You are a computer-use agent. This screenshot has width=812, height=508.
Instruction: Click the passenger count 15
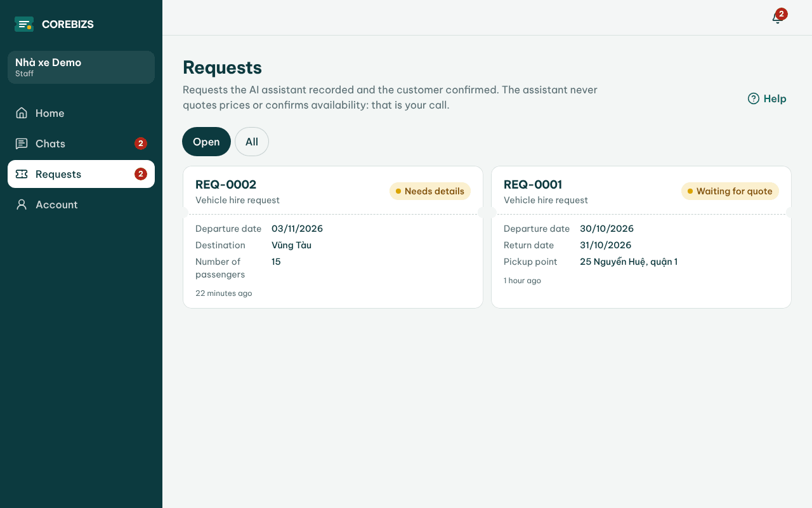(276, 262)
